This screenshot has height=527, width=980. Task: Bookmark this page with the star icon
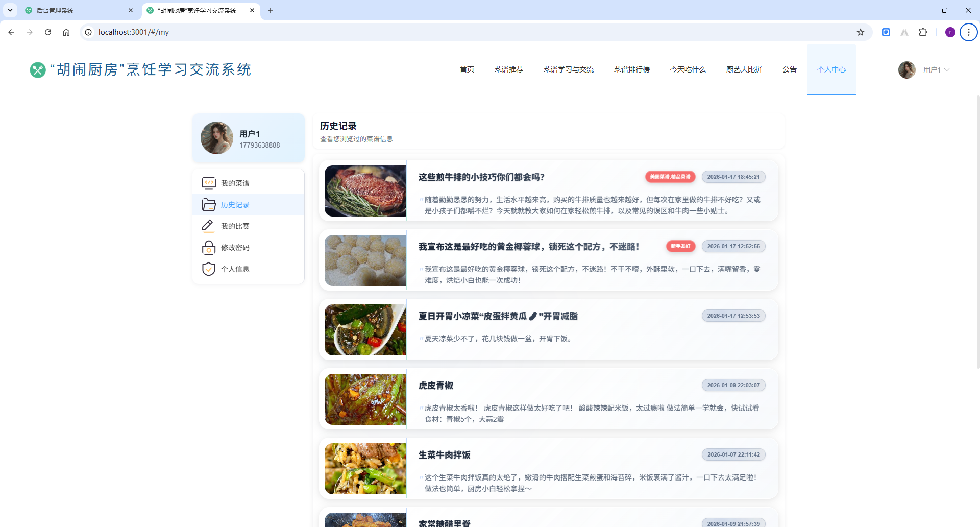click(861, 32)
